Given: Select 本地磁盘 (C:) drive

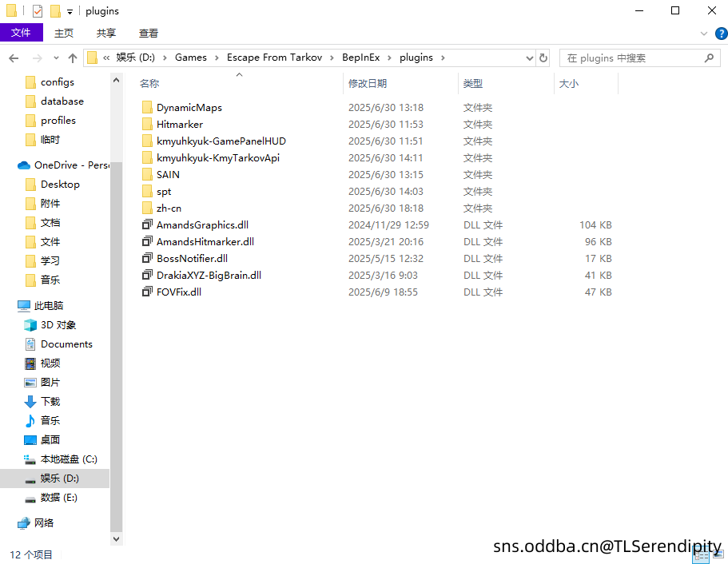Looking at the screenshot, I should point(69,459).
